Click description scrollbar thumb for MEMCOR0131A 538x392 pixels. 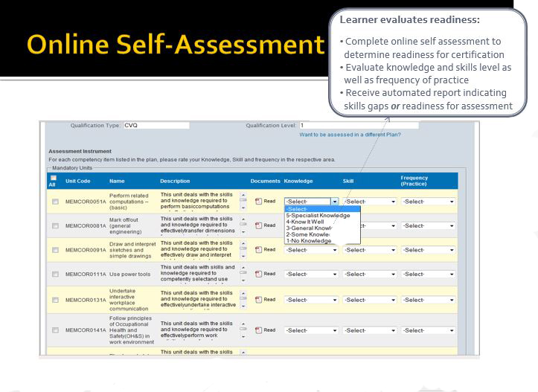(243, 298)
